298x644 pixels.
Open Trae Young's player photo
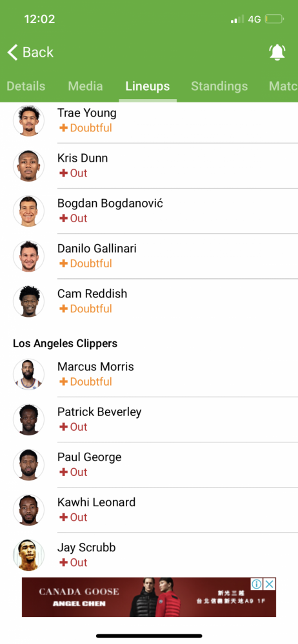point(28,120)
